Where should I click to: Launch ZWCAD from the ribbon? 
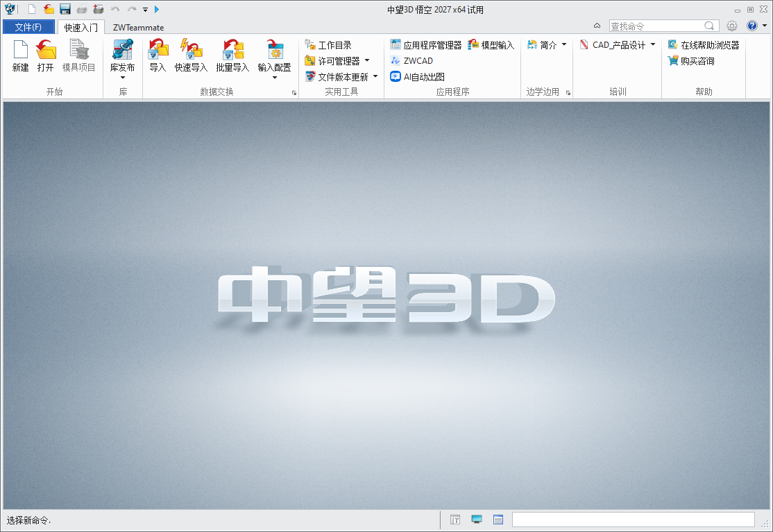pos(411,61)
